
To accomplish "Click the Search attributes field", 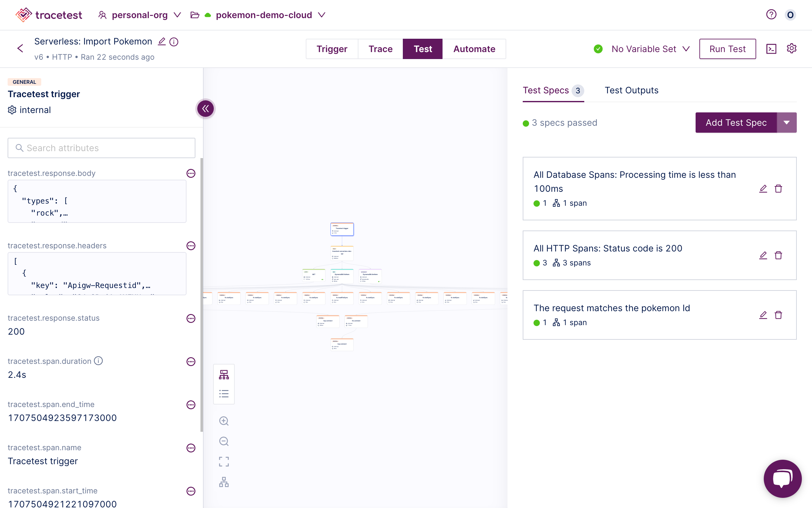I will [101, 148].
